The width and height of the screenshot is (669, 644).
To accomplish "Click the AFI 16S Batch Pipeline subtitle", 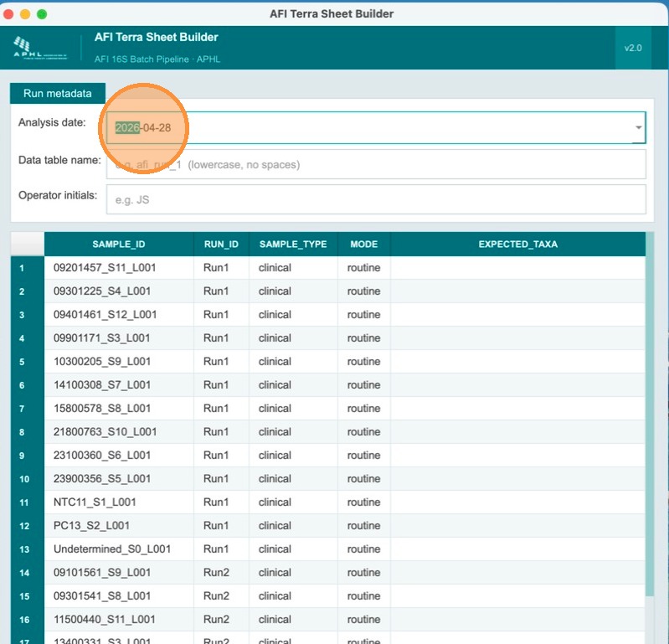I will [x=157, y=59].
